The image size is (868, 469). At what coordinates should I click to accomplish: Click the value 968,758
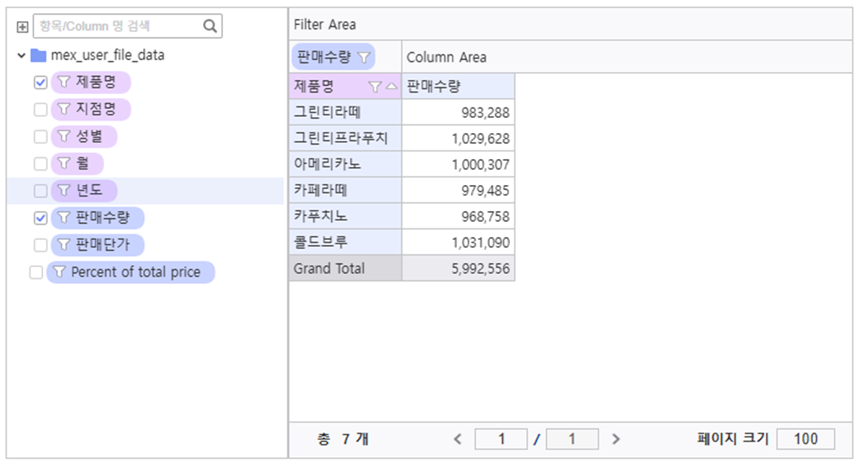pos(485,217)
